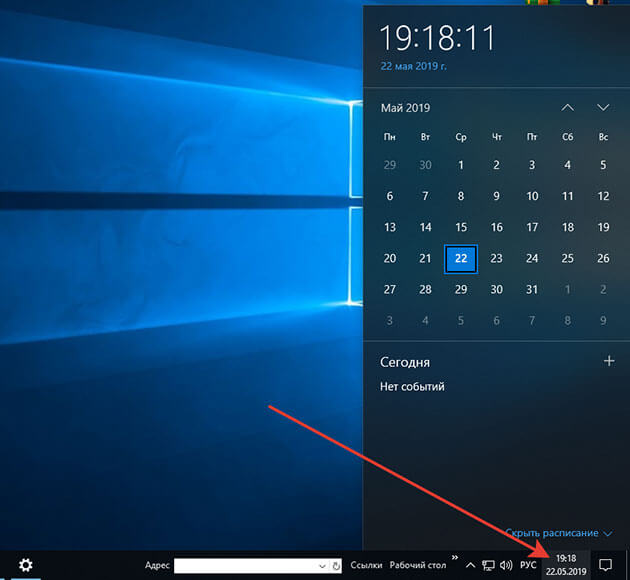
Task: Select May 10 in the calendar
Action: [x=532, y=196]
